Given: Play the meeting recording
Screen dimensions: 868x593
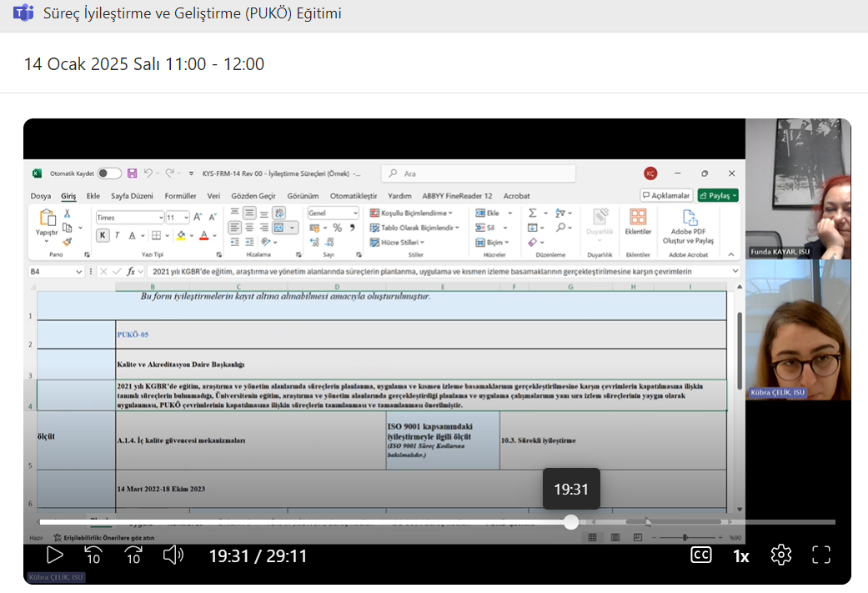Looking at the screenshot, I should [54, 555].
